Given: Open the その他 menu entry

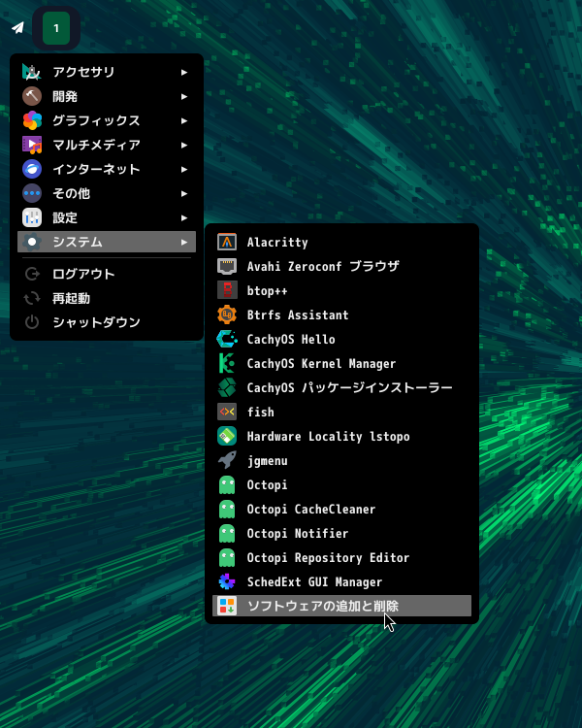Looking at the screenshot, I should tap(107, 193).
